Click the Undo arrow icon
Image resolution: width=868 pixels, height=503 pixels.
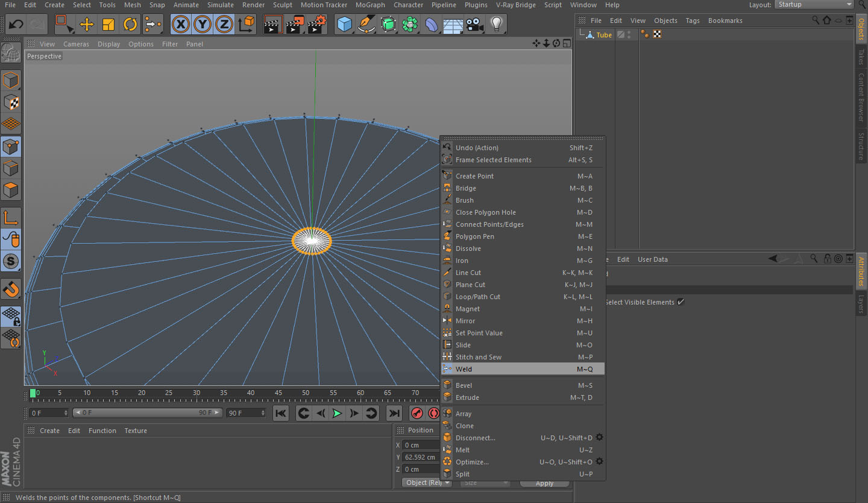point(16,25)
